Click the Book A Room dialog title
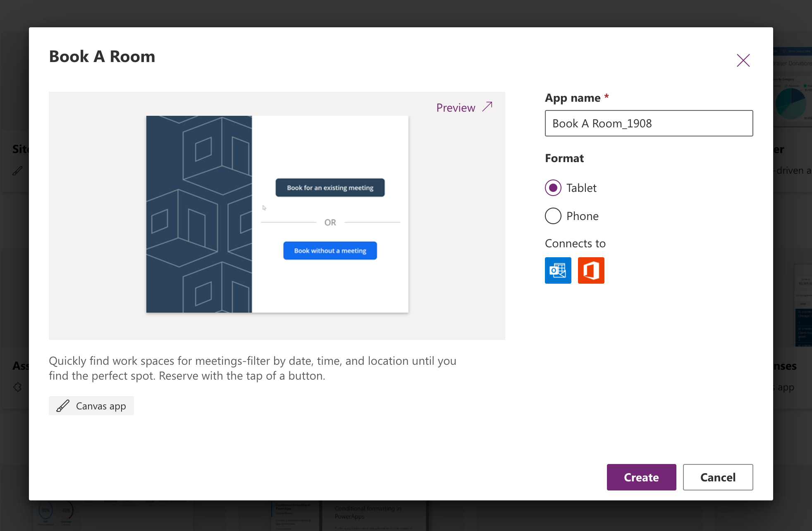 point(102,57)
